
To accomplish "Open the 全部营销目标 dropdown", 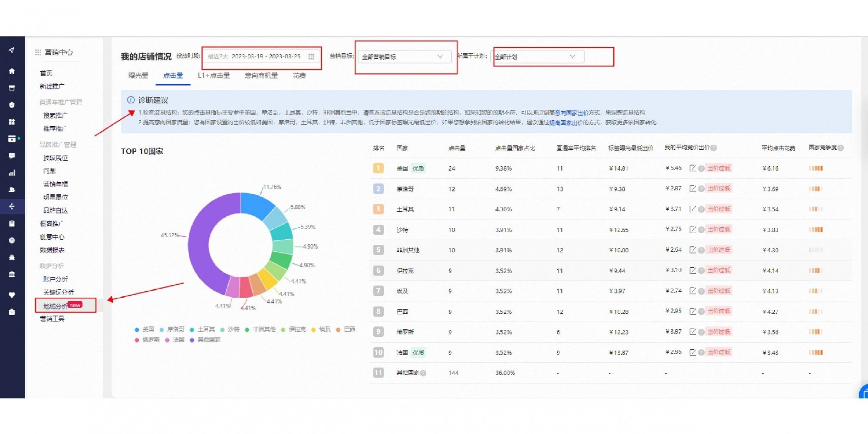I will [404, 57].
